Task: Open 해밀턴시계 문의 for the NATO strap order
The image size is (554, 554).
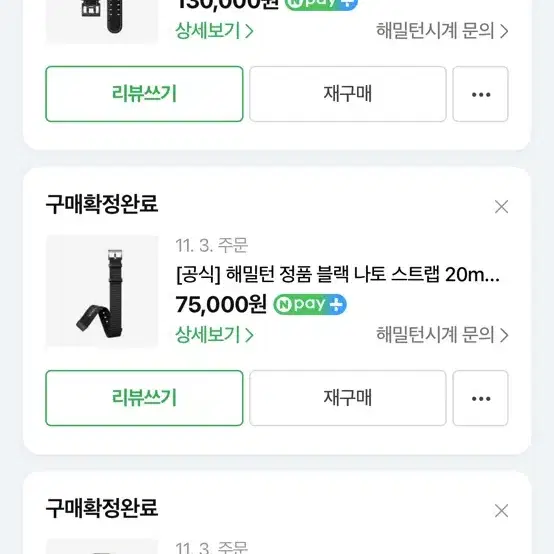Action: 442,334
